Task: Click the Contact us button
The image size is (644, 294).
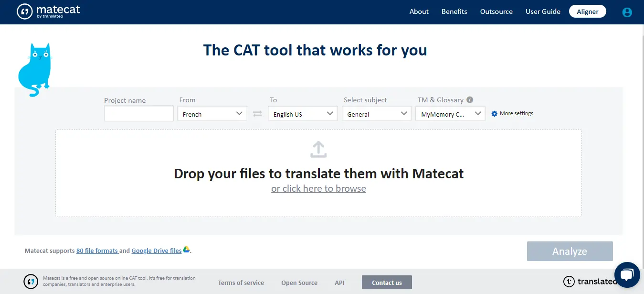Action: pos(387,282)
